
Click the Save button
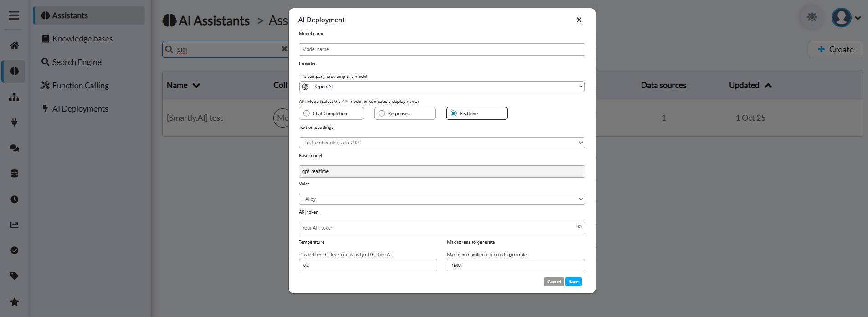point(574,282)
